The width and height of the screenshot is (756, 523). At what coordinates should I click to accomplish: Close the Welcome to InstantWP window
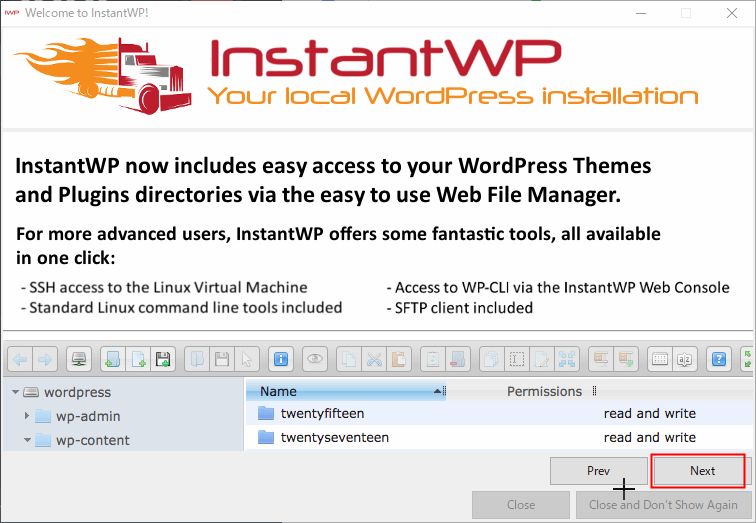click(x=732, y=13)
